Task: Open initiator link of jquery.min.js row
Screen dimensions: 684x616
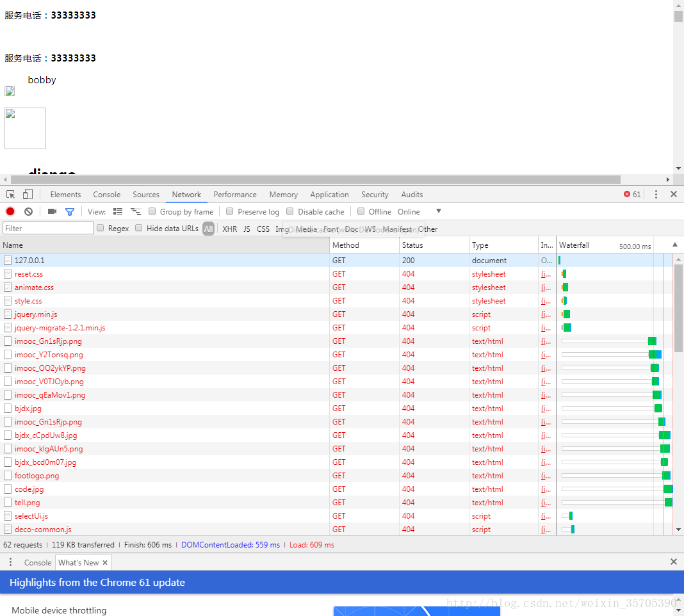Action: pos(546,314)
